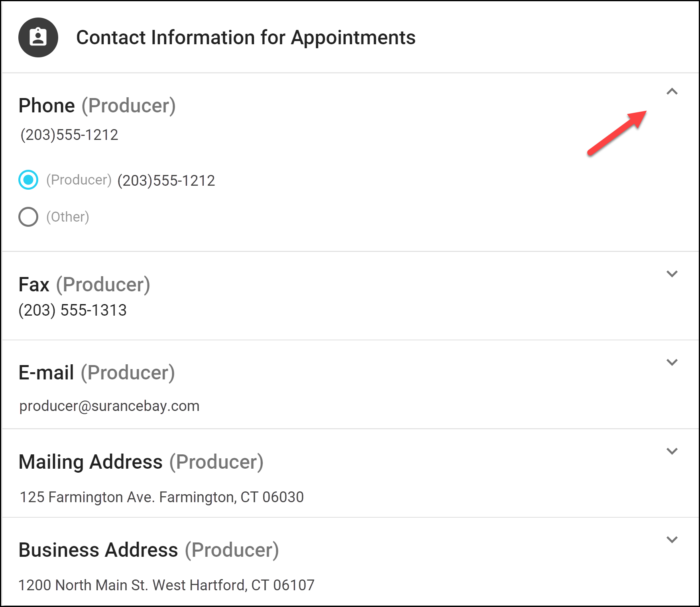The width and height of the screenshot is (700, 607).
Task: Expand the Fax section chevron
Action: click(x=672, y=274)
